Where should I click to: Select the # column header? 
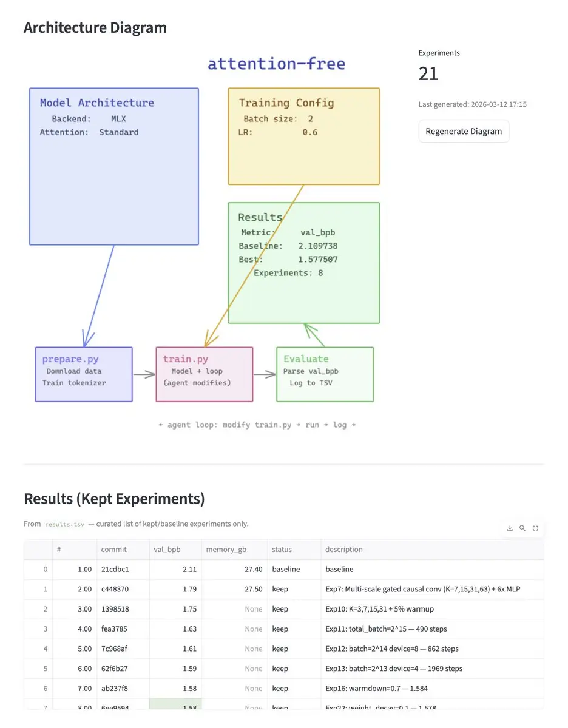[59, 550]
